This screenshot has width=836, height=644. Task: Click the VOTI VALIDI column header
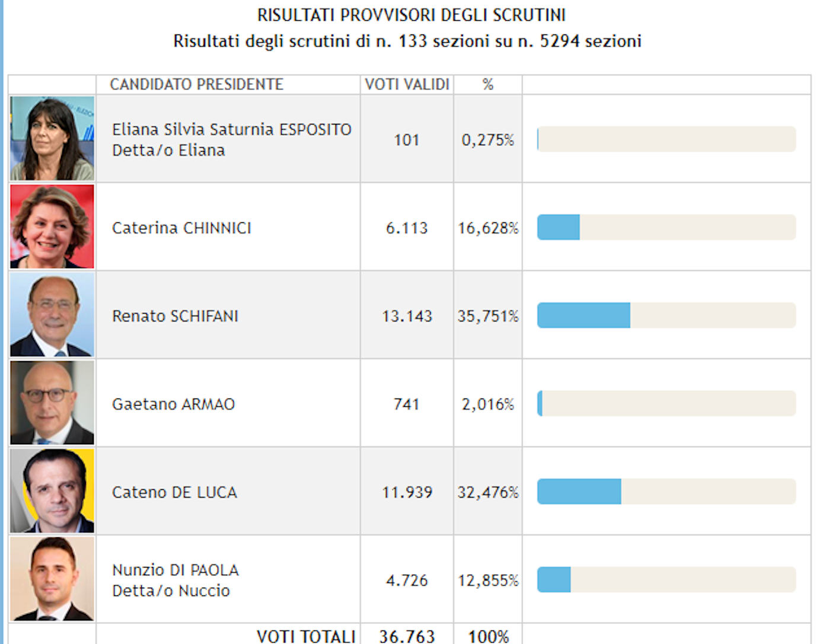point(407,84)
